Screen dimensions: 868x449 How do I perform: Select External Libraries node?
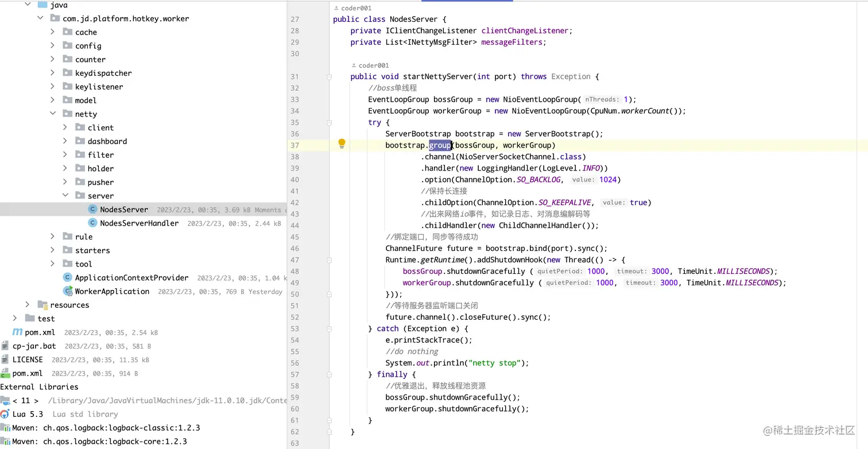[x=39, y=387]
